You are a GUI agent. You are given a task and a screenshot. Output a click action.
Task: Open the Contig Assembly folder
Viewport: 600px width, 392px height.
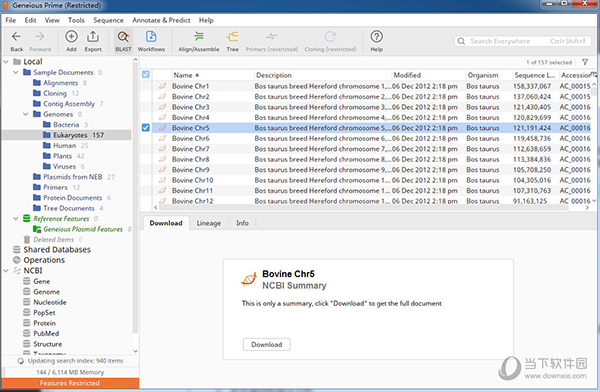tap(68, 104)
